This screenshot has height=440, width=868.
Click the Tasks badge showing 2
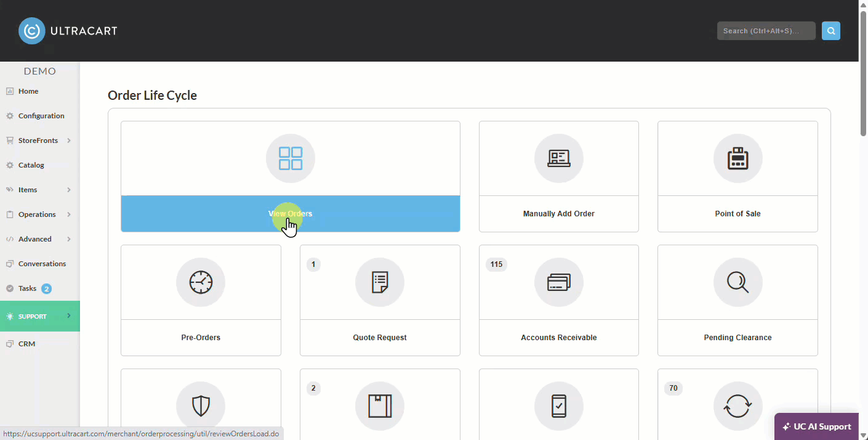pyautogui.click(x=46, y=288)
